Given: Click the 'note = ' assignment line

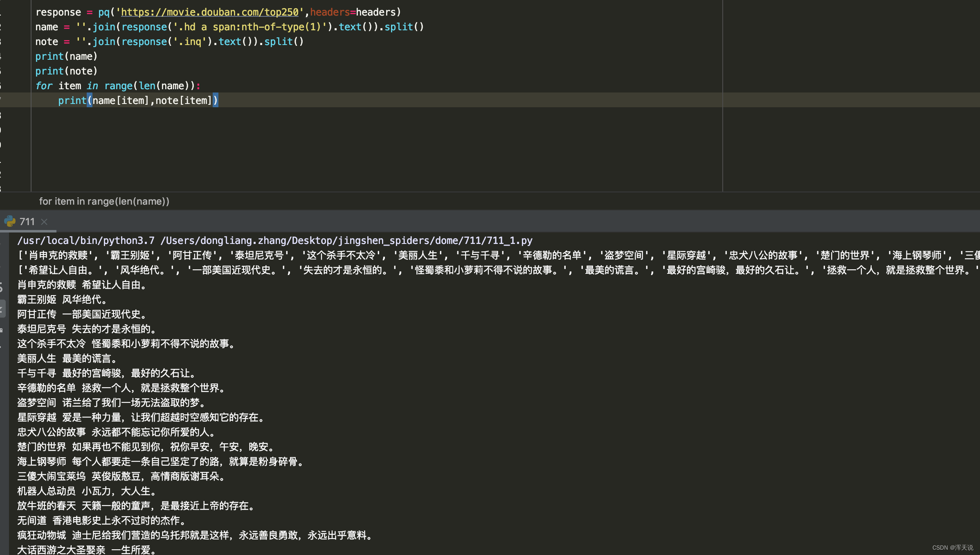Looking at the screenshot, I should click(169, 42).
